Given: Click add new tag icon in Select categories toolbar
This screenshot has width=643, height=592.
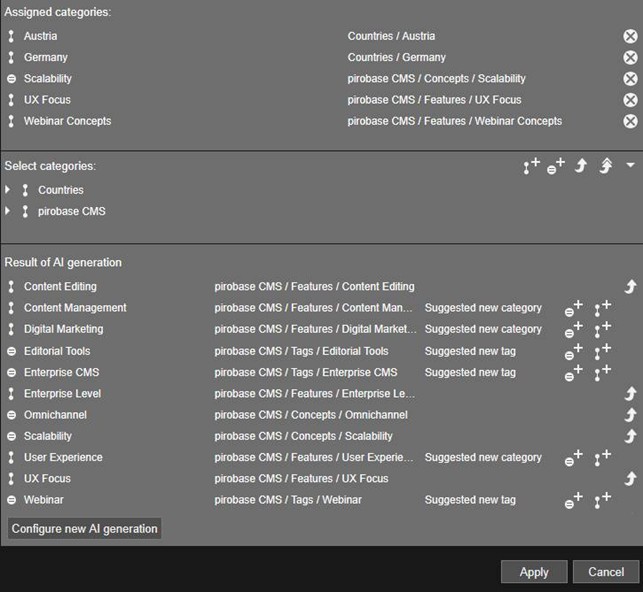Looking at the screenshot, I should coord(556,166).
